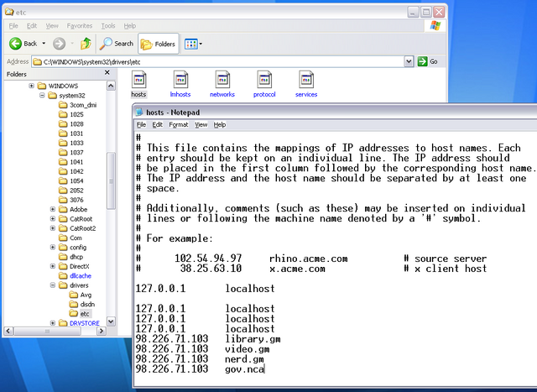Open the Search pane in Explorer

117,44
